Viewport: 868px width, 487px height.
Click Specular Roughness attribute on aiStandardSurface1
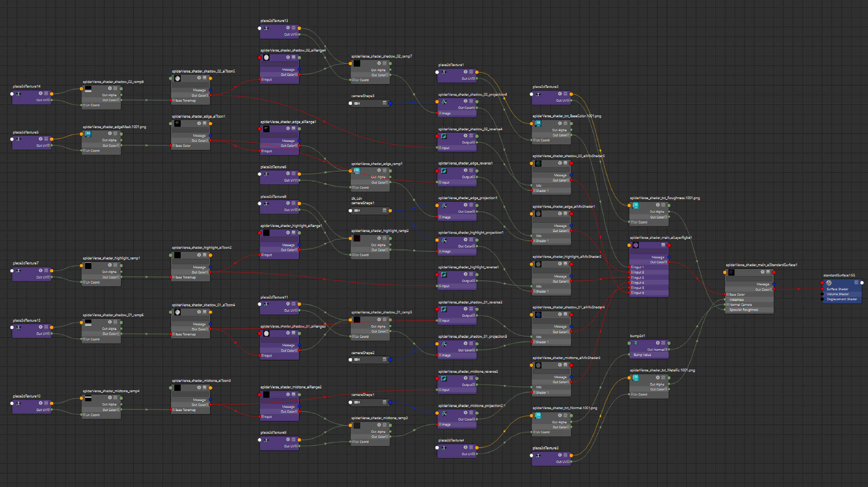coord(743,310)
